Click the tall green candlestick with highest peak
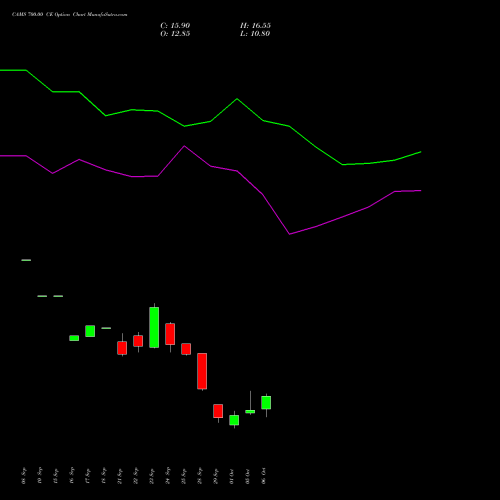The height and width of the screenshot is (500, 500). tap(154, 327)
